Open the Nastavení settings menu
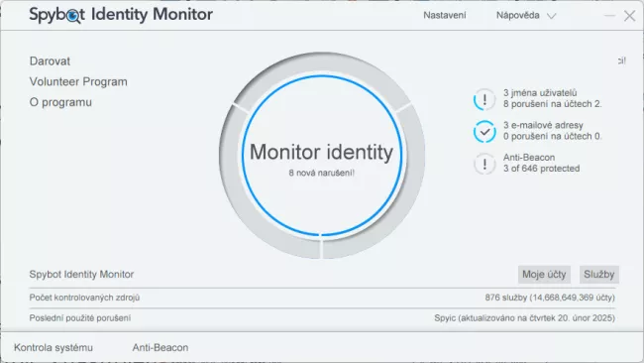644x363 pixels. pos(445,15)
